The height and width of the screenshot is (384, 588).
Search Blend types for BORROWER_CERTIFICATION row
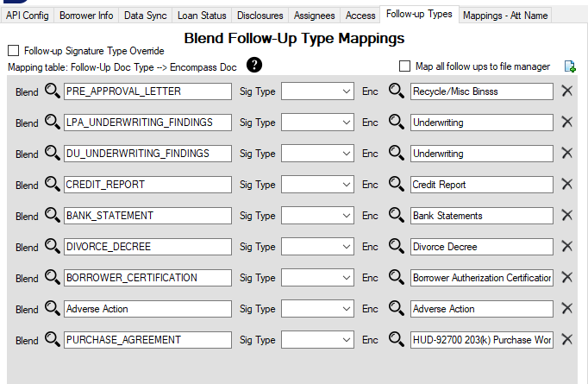(x=52, y=277)
